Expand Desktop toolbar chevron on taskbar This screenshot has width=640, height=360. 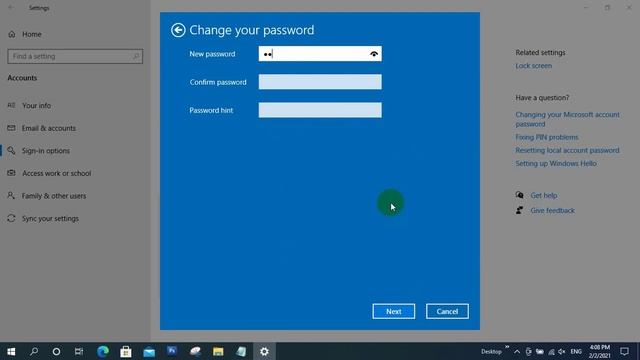point(507,347)
